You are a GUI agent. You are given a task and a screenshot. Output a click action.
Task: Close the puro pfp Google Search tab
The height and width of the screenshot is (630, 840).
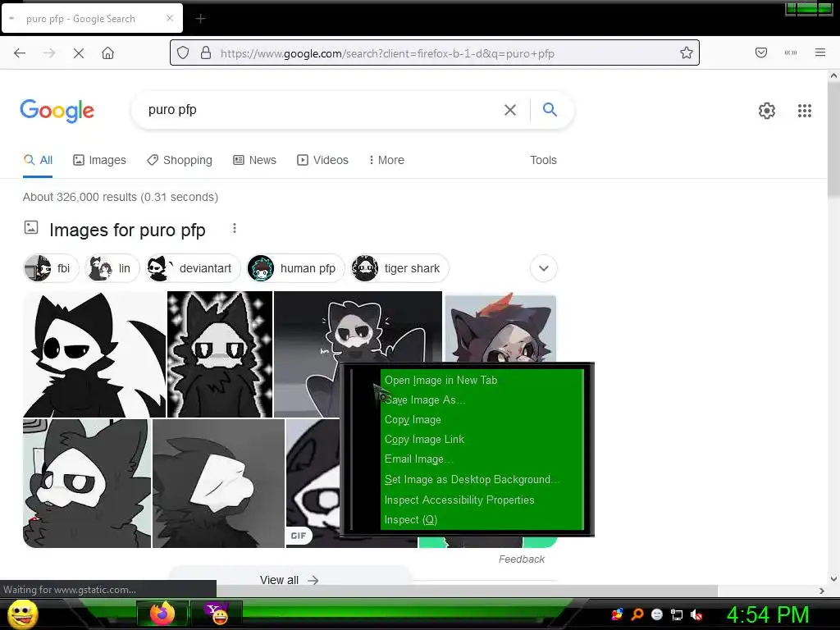coord(169,18)
